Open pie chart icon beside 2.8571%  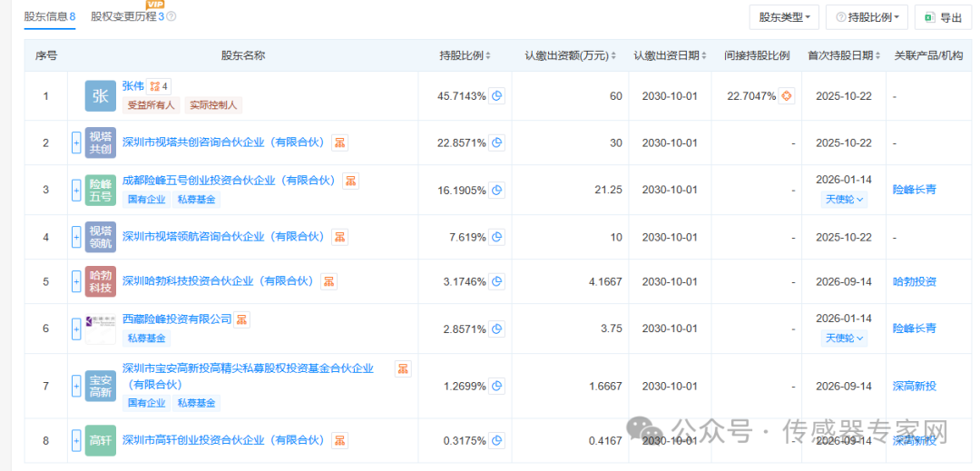point(497,329)
